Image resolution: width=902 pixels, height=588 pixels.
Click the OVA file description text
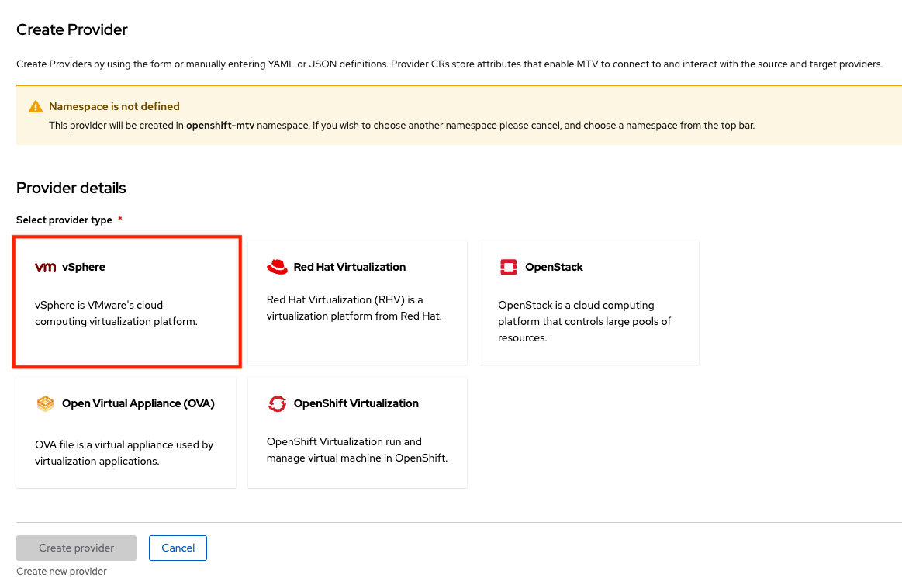pyautogui.click(x=124, y=453)
